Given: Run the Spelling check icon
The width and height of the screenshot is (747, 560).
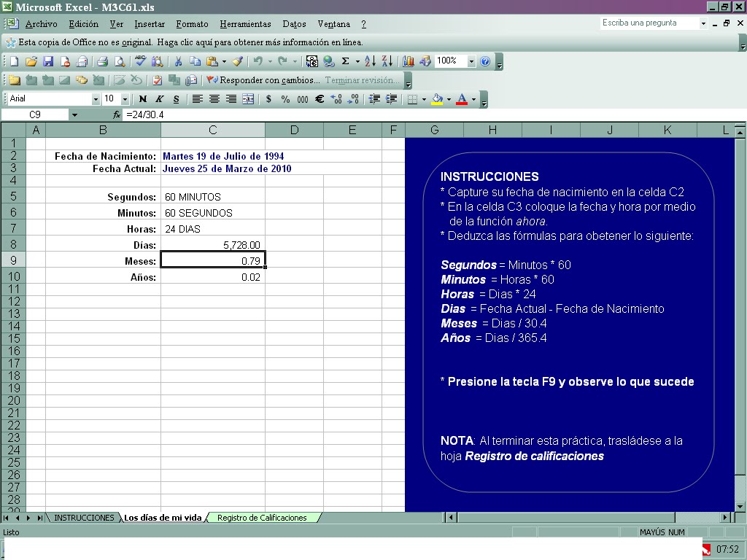Looking at the screenshot, I should point(139,61).
